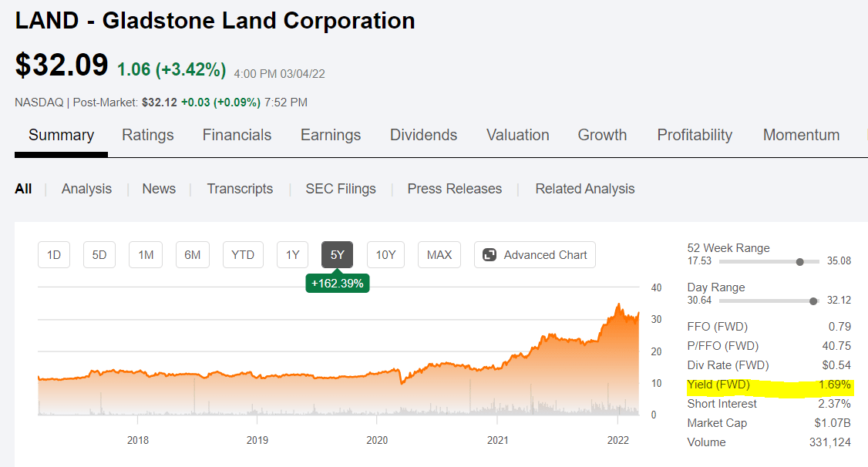Show year-to-date chart with YTD button

tap(241, 254)
